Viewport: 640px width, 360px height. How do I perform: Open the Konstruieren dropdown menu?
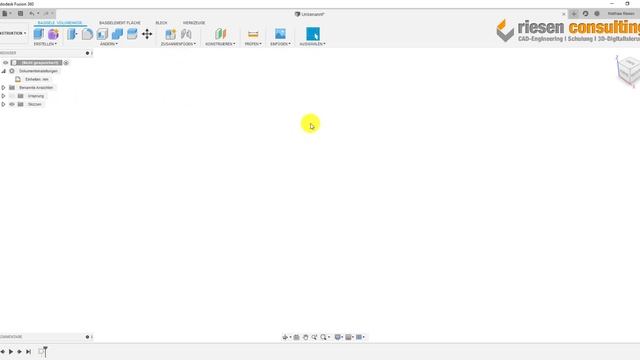[220, 44]
